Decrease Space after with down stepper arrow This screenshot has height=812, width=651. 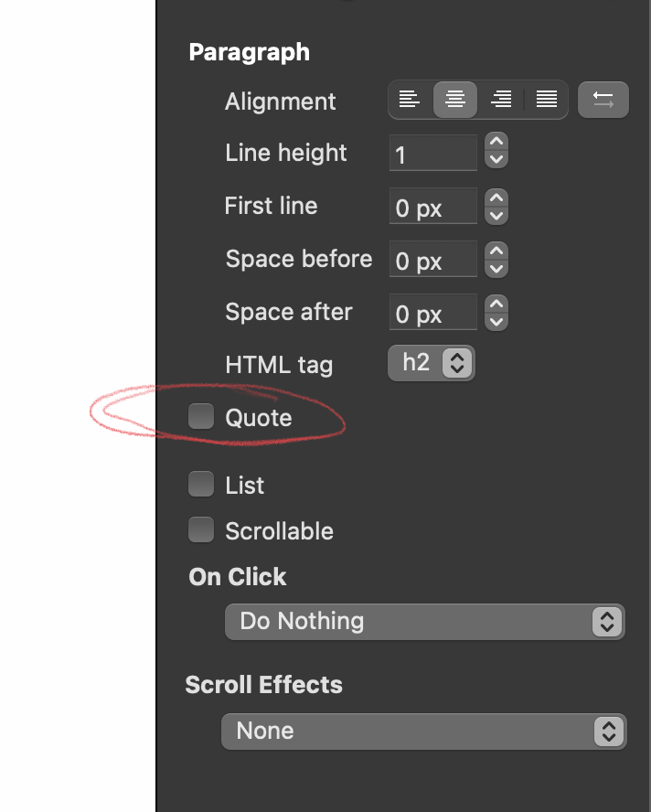[496, 322]
